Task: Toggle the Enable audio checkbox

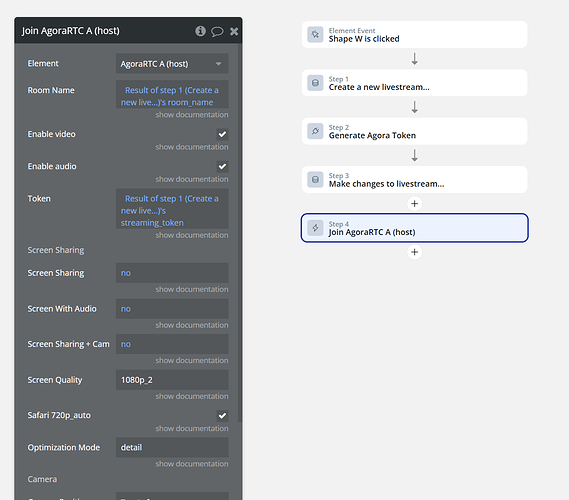Action: (x=222, y=167)
